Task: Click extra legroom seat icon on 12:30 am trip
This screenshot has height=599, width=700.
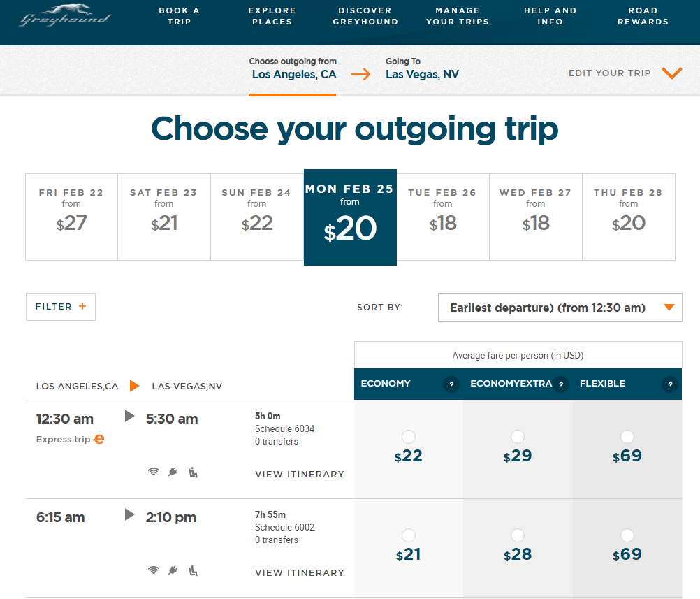Action: tap(194, 472)
